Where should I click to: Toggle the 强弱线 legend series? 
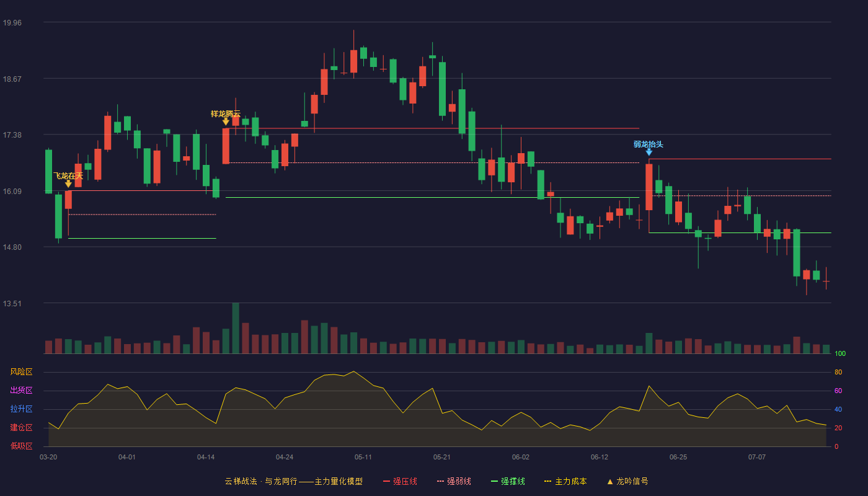tap(454, 481)
